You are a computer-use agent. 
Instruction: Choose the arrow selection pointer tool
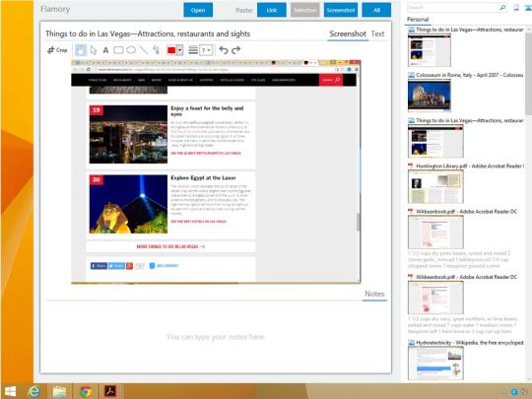[94, 50]
